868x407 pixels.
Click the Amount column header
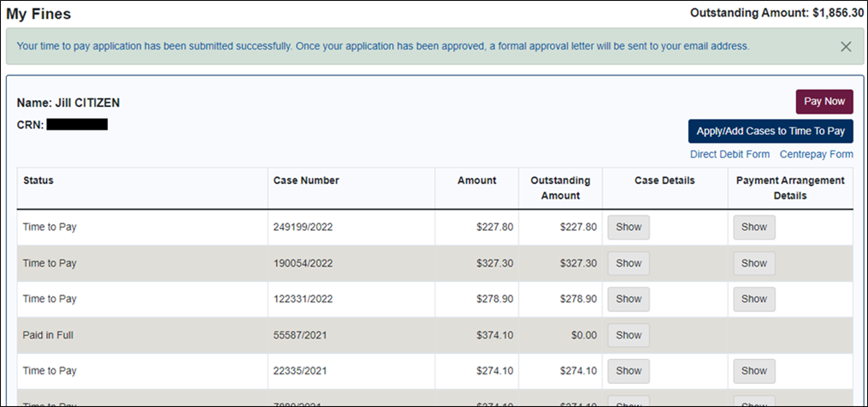coord(476,180)
